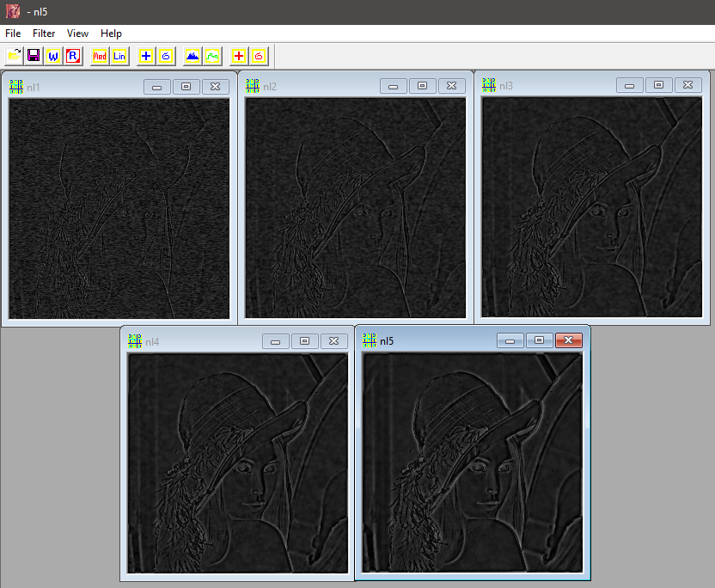Select the blue plus toolbar icon
Screen dimensions: 715x588
pos(146,56)
